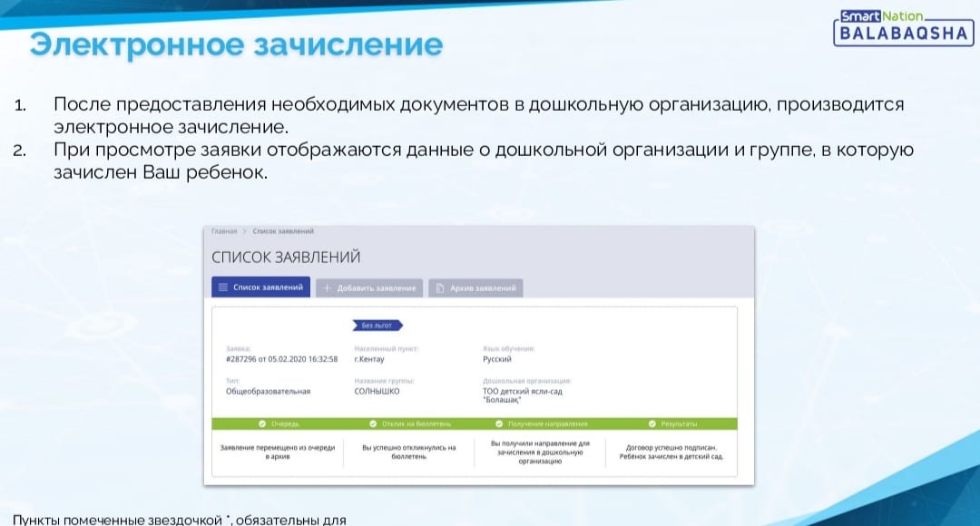Click the checkmark icon next to Очередь

point(261,424)
